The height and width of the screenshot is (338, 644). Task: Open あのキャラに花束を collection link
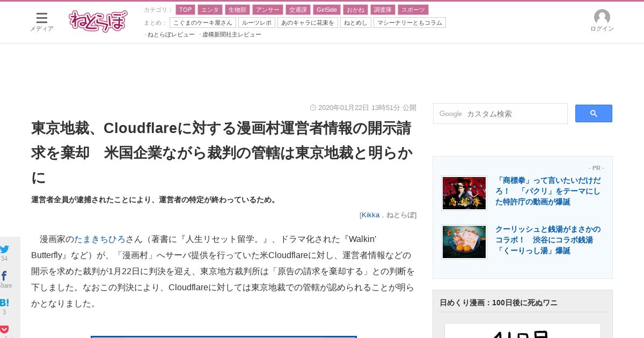click(x=308, y=23)
